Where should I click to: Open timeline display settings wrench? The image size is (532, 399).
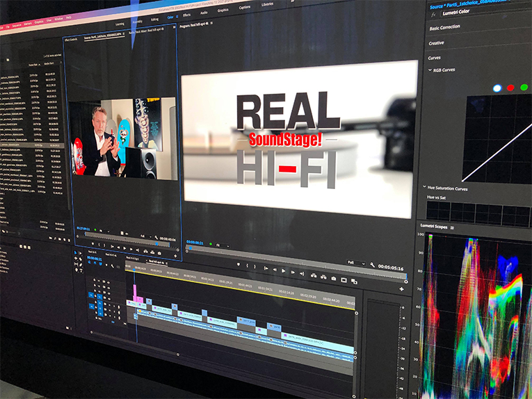tap(113, 266)
